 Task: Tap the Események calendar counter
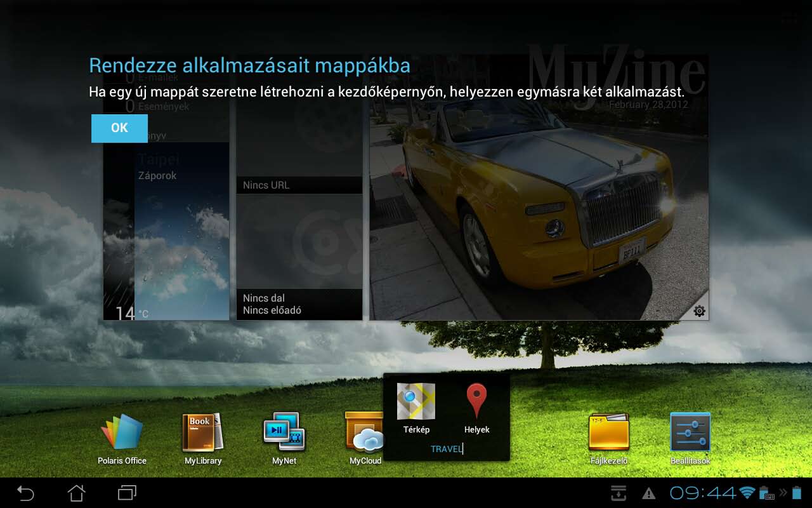[157, 107]
